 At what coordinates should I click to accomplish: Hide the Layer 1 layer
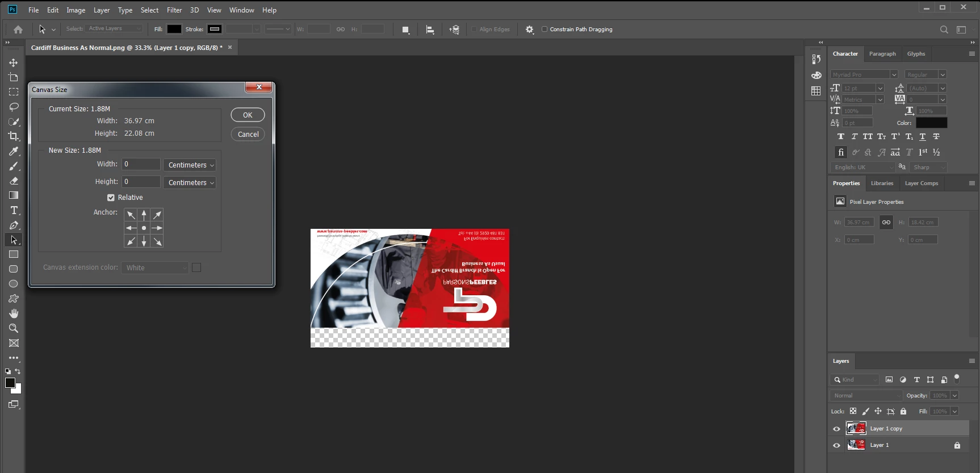836,445
